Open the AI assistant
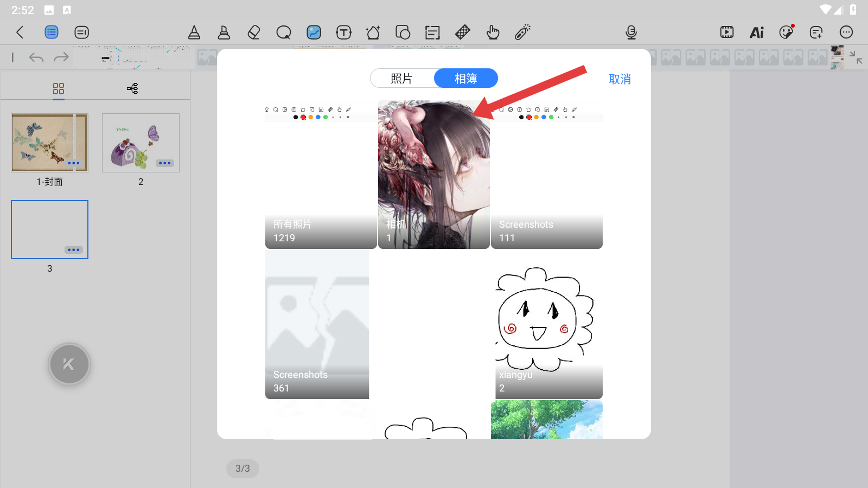868x488 pixels. tap(756, 33)
